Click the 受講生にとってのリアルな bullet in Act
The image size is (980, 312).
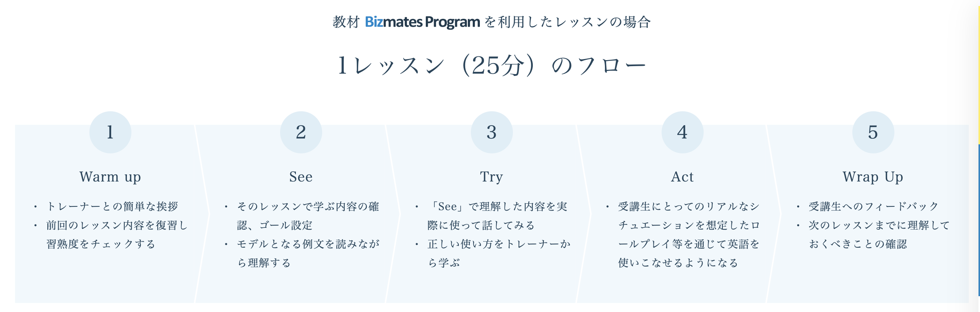[x=689, y=206]
